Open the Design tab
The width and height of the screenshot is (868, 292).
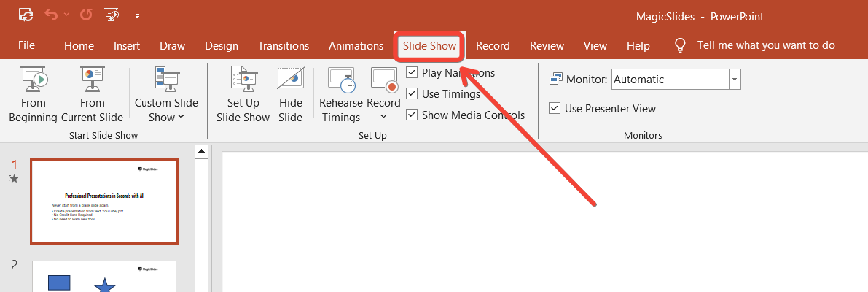(x=222, y=46)
